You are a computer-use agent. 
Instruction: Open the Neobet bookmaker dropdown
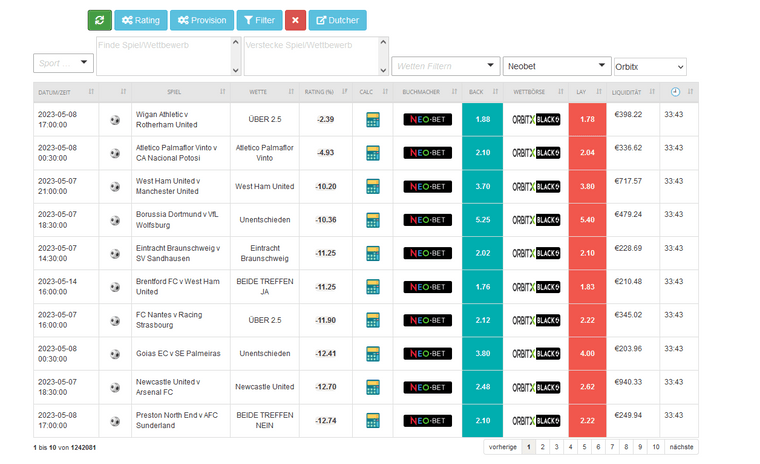556,66
